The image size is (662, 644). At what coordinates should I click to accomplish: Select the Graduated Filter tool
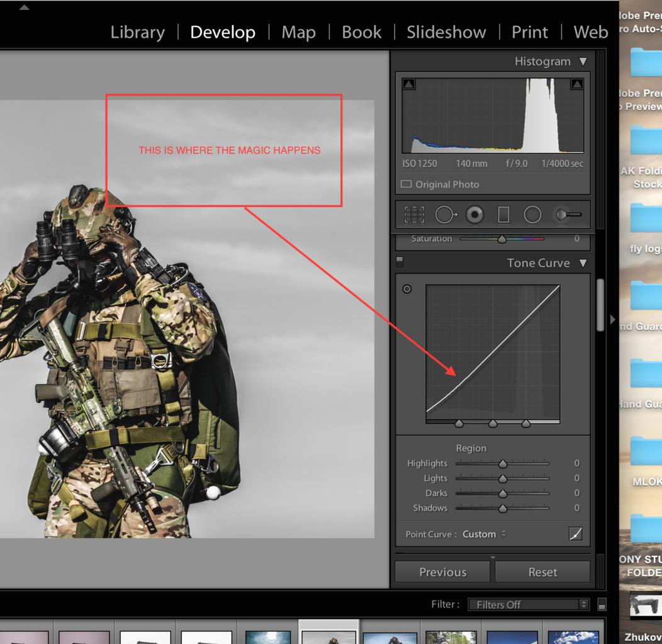(503, 215)
